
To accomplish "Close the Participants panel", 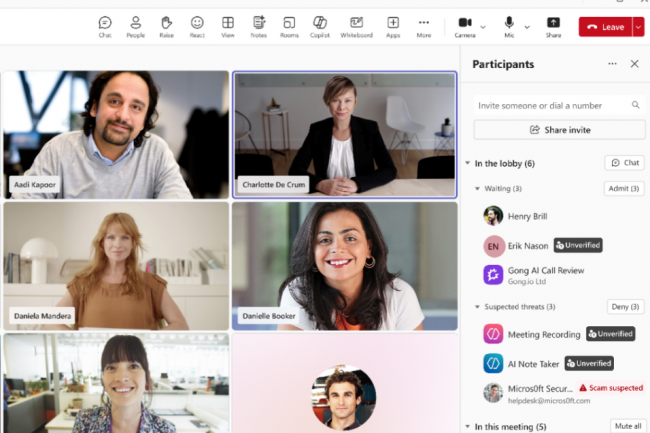I will point(634,64).
